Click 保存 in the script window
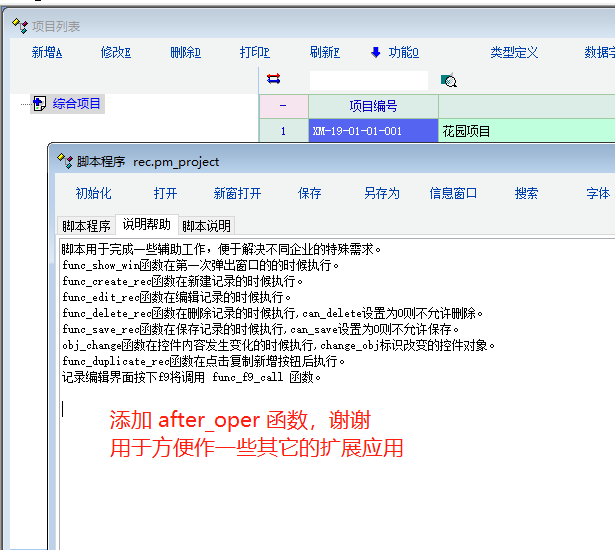Viewport: 615px width, 550px height. (x=310, y=194)
